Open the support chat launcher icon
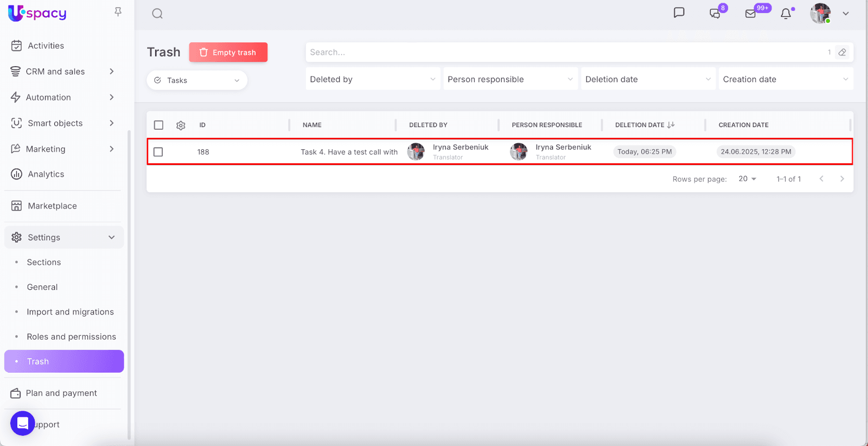This screenshot has height=446, width=868. pyautogui.click(x=23, y=423)
